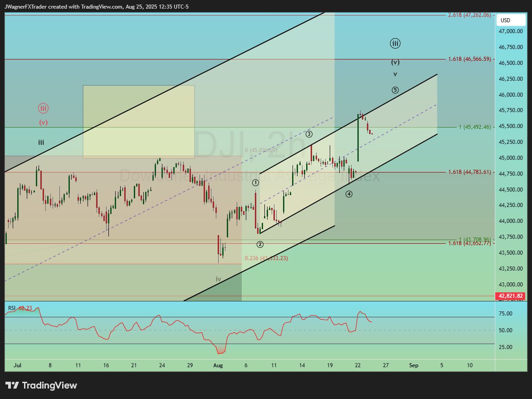Select the circled 5 wave marker
This screenshot has width=532, height=399.
pos(395,90)
